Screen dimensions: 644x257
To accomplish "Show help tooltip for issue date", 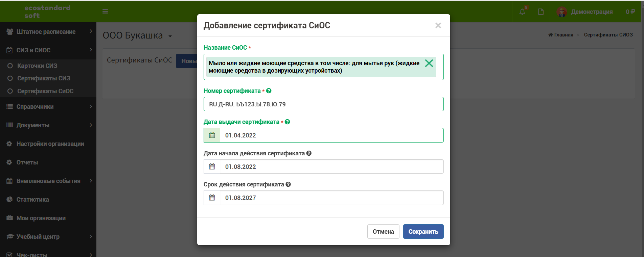I will tap(287, 122).
